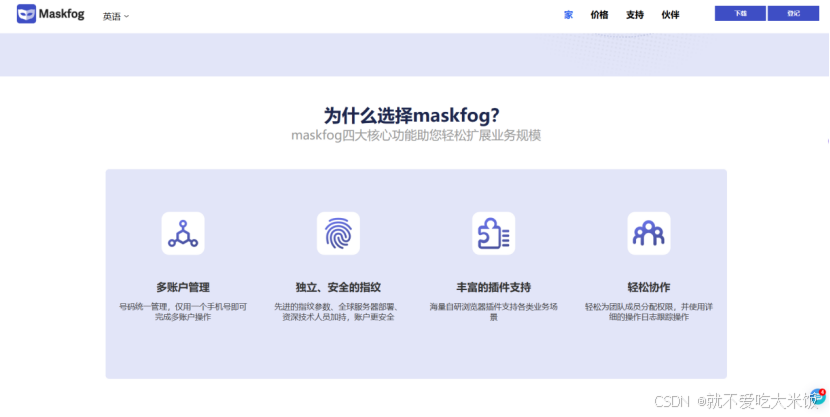This screenshot has height=417, width=830.
Task: Click the Maskfog mask logo icon
Action: [x=26, y=14]
